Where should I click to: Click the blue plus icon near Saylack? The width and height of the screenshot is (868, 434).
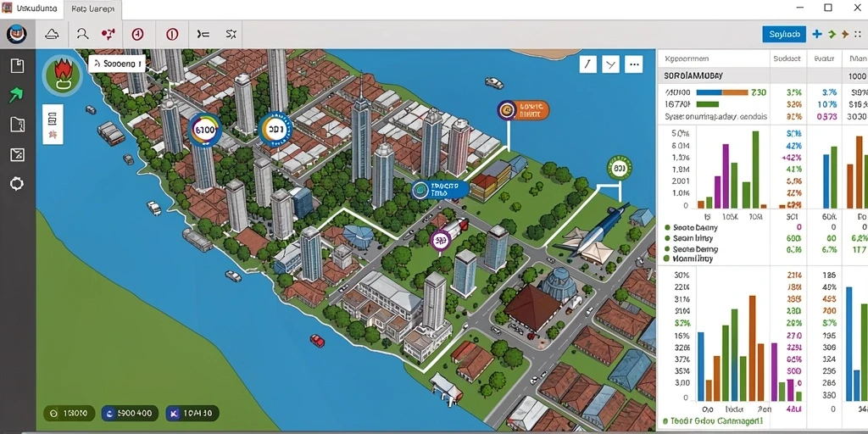[817, 34]
